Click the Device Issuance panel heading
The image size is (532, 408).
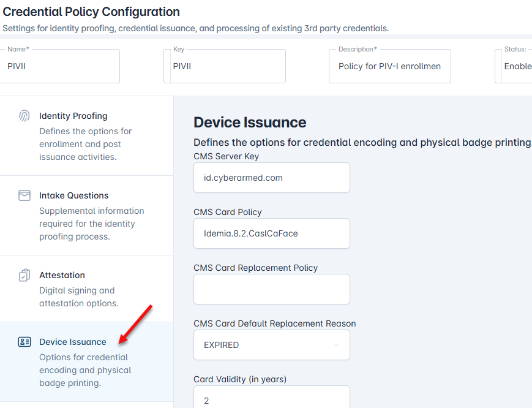[x=250, y=123]
